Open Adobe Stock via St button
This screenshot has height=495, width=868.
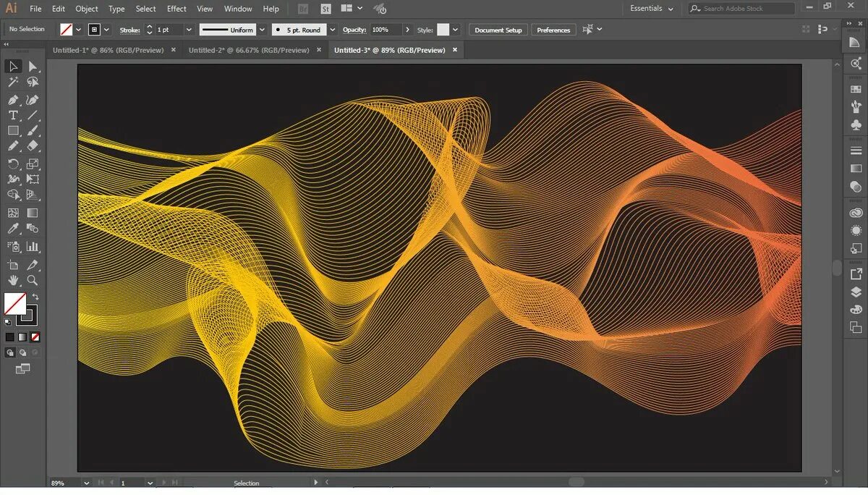click(x=325, y=9)
